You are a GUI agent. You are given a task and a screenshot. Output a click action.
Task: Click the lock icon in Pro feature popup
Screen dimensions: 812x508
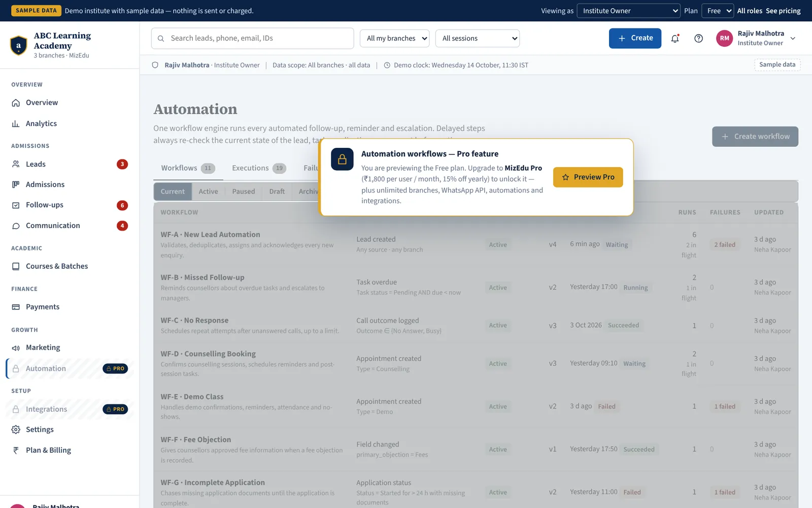click(x=342, y=159)
